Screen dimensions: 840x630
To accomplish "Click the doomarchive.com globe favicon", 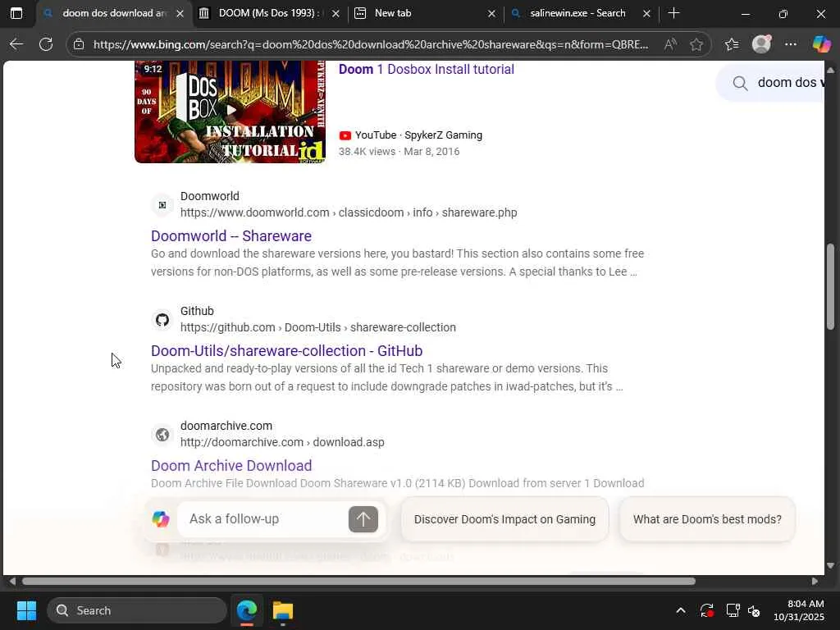I will click(x=162, y=435).
